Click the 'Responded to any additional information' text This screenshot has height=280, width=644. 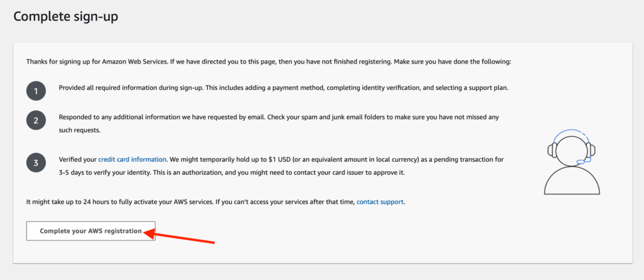[x=126, y=118]
